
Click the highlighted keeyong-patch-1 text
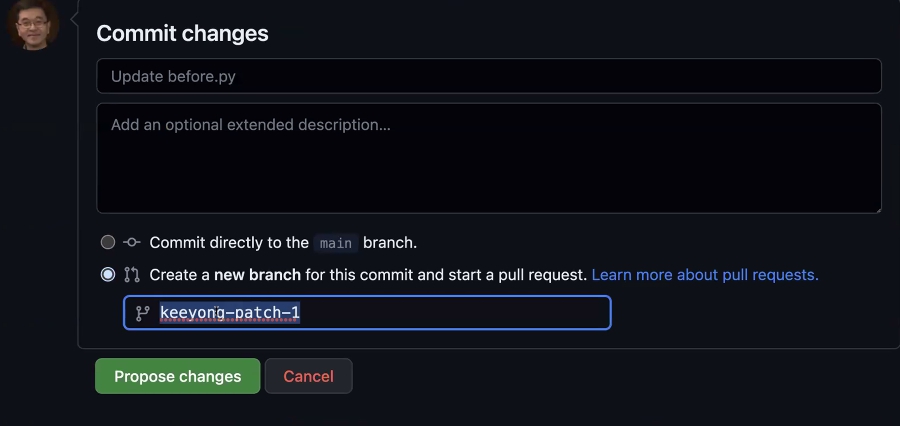click(x=230, y=312)
